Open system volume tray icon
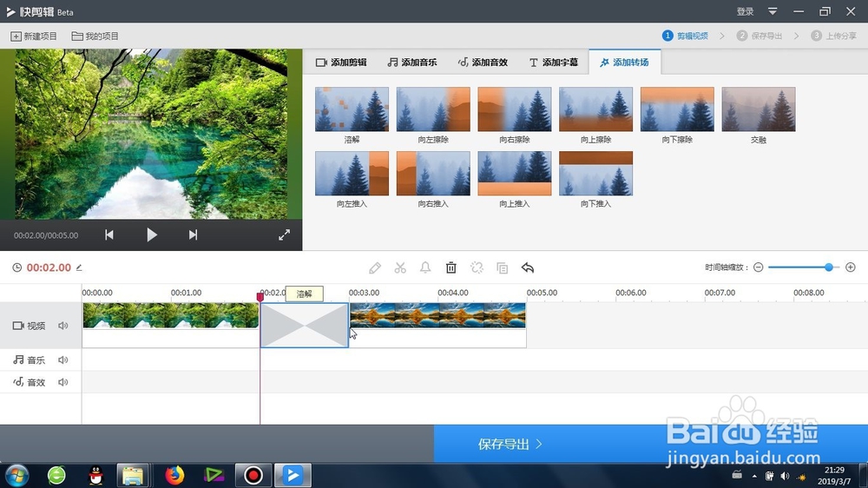868x488 pixels. 785,476
